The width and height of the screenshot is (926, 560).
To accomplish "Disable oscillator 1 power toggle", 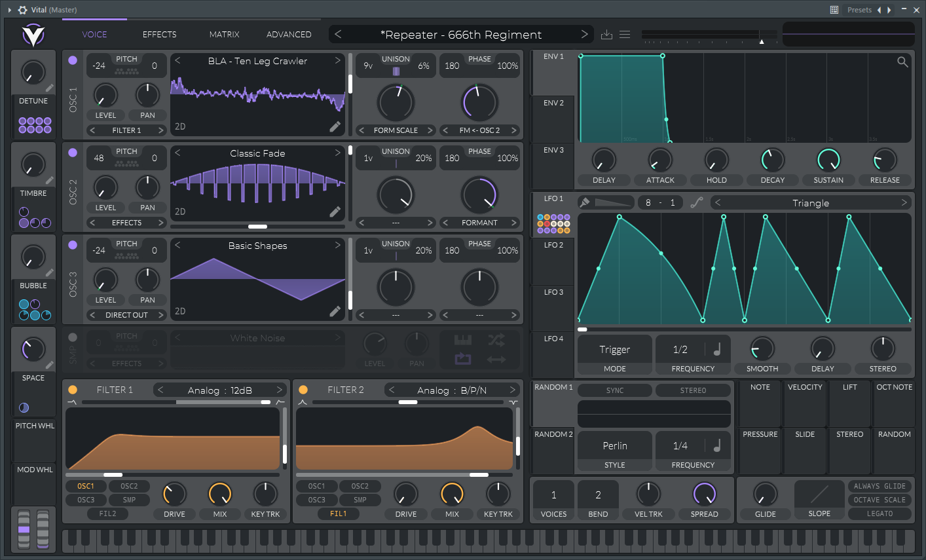I will (x=73, y=60).
